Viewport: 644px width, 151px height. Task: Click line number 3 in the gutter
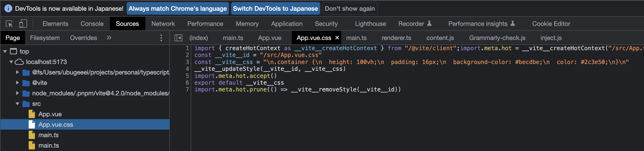click(187, 62)
